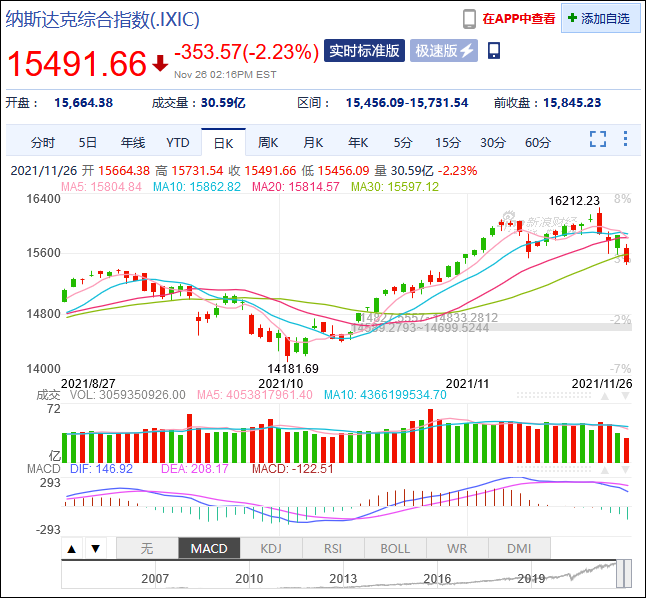646x598 pixels.
Task: Click the 16212.23 high price label
Action: tap(574, 201)
